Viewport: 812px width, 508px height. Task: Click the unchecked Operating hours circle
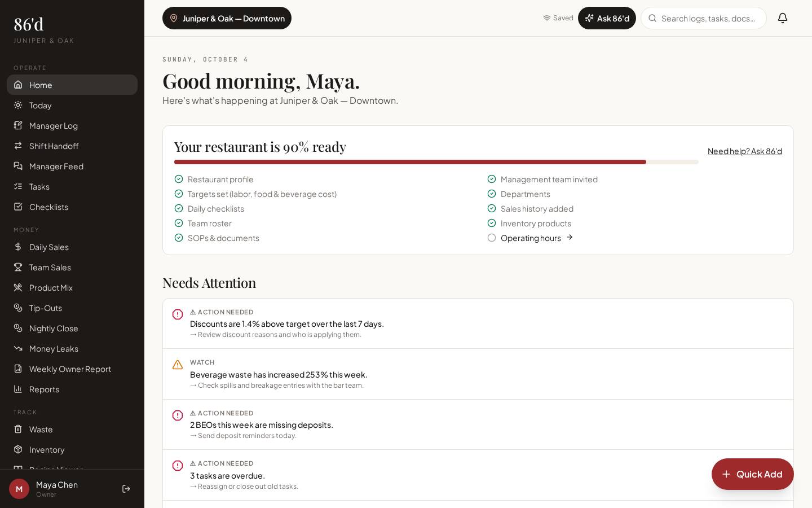492,238
